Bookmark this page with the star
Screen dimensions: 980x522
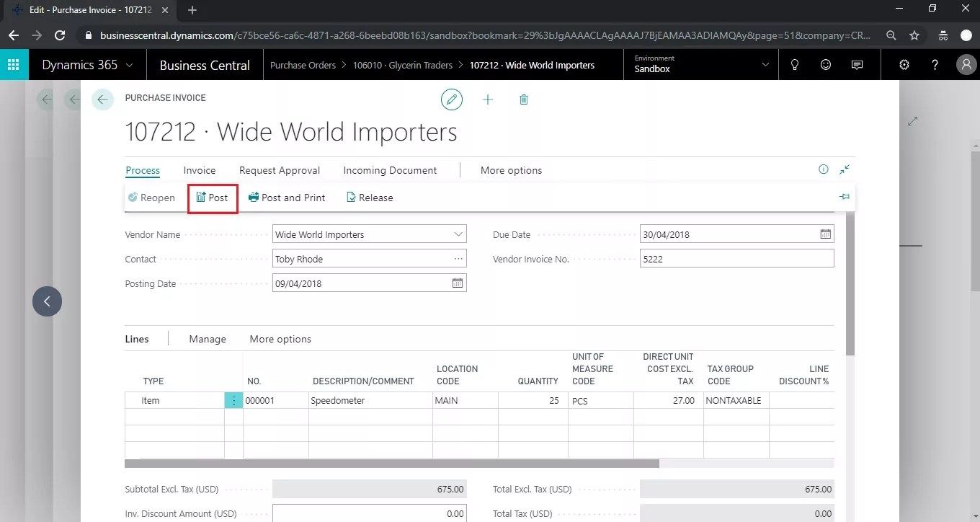click(914, 35)
